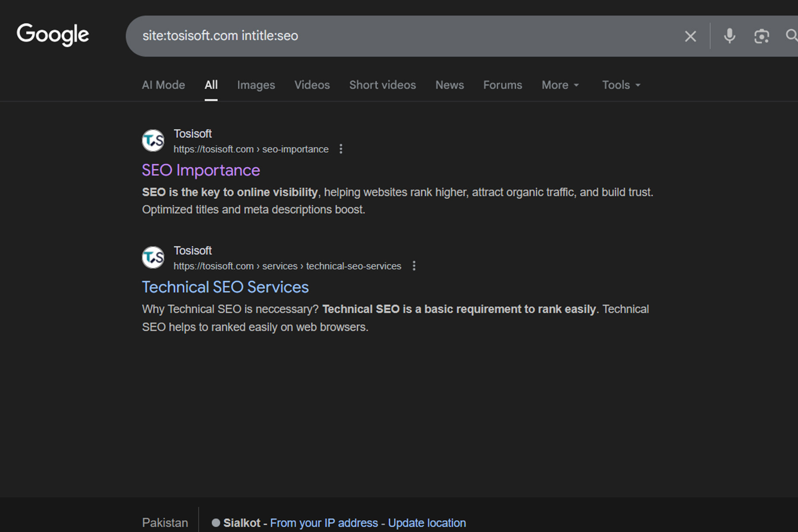This screenshot has width=798, height=532.
Task: Open three-dot menu beside Technical SEO Services result
Action: (414, 266)
